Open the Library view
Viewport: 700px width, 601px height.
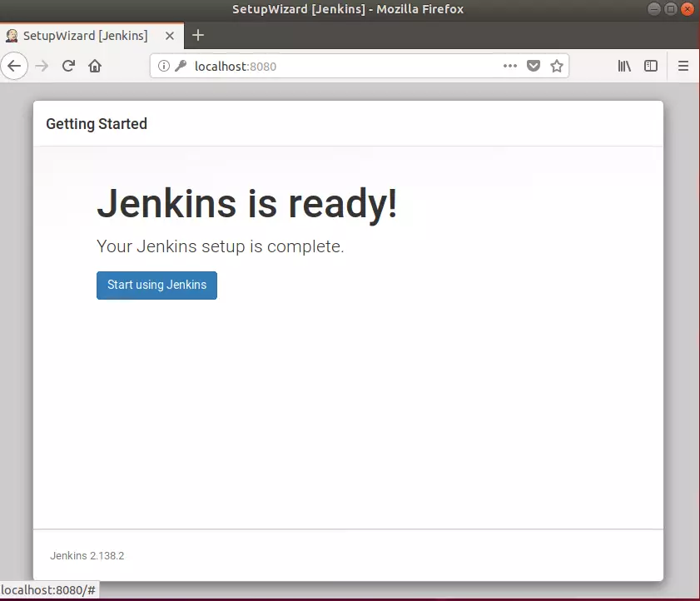coord(624,66)
